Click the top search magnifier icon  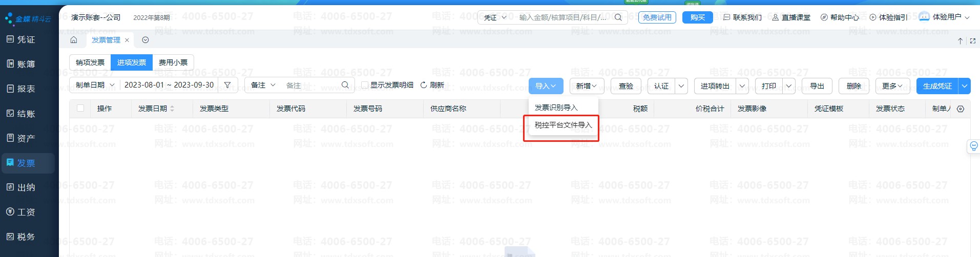point(618,17)
